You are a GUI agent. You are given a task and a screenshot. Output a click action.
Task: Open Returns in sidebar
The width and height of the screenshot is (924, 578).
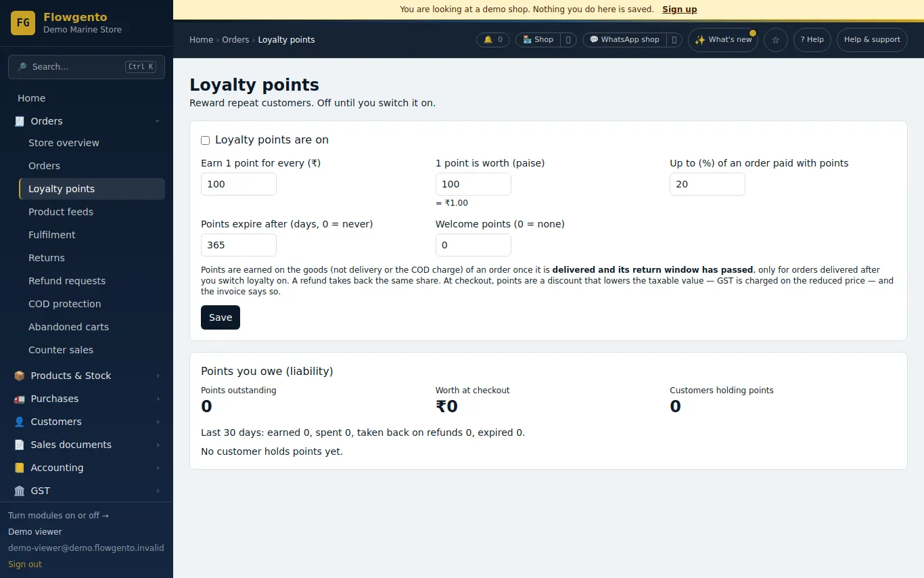coord(92,258)
